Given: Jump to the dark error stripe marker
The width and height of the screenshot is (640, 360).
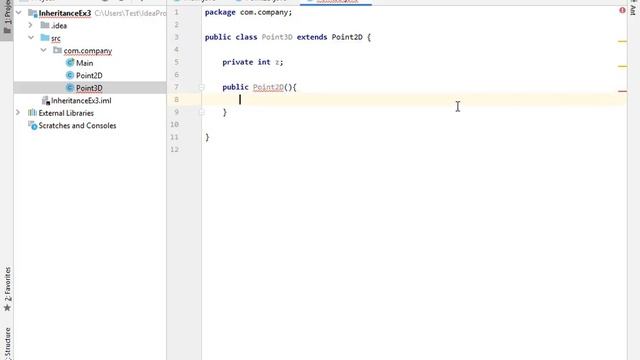Looking at the screenshot, I should (622, 91).
